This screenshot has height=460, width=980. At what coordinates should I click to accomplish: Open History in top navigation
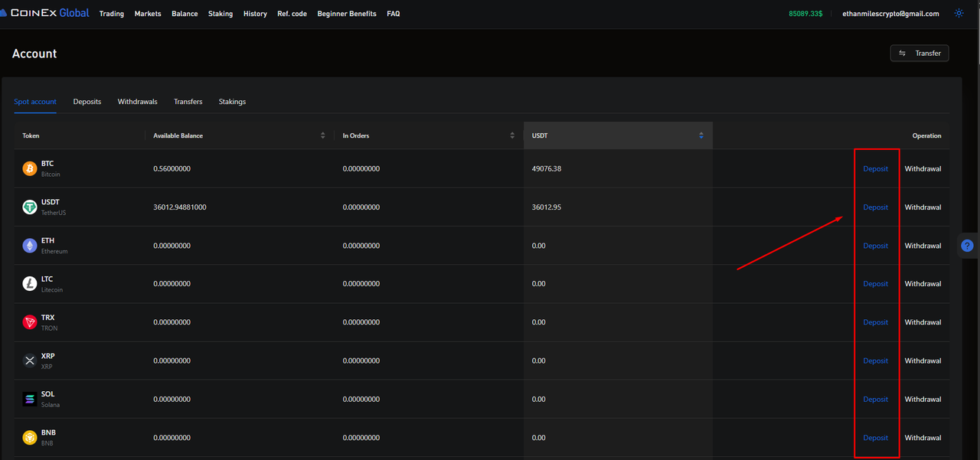(255, 14)
